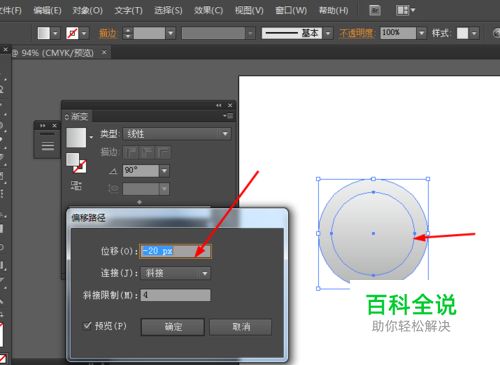
Task: Open the 连接(J) 斜接 joins dropdown
Action: [176, 273]
